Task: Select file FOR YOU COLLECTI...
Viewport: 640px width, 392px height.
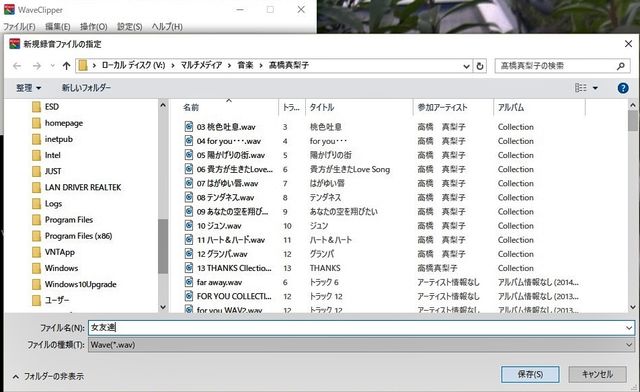Action: (234, 296)
